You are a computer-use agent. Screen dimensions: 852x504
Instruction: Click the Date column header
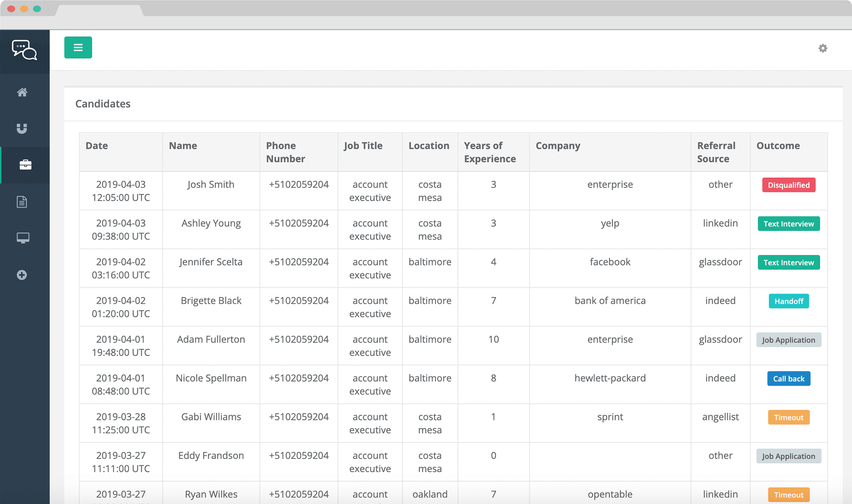click(x=97, y=146)
